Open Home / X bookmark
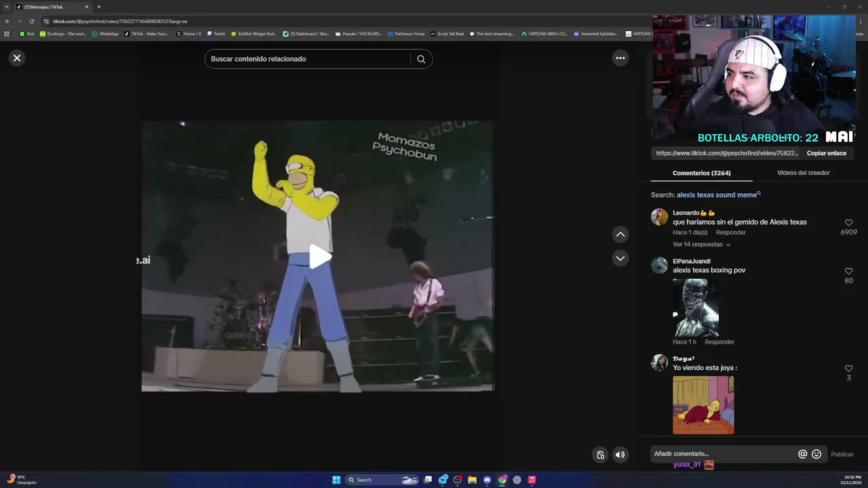This screenshot has width=868, height=488. [189, 33]
